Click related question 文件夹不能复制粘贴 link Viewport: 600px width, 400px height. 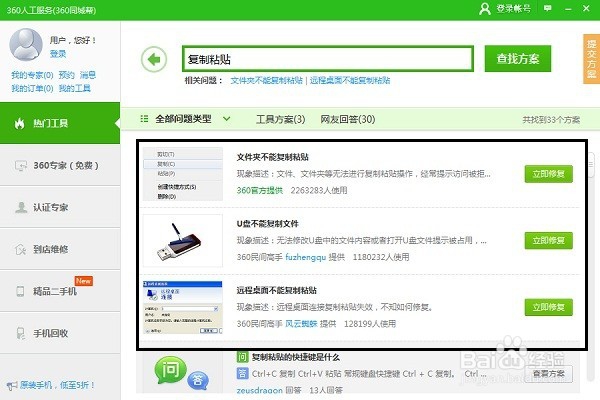tap(266, 80)
